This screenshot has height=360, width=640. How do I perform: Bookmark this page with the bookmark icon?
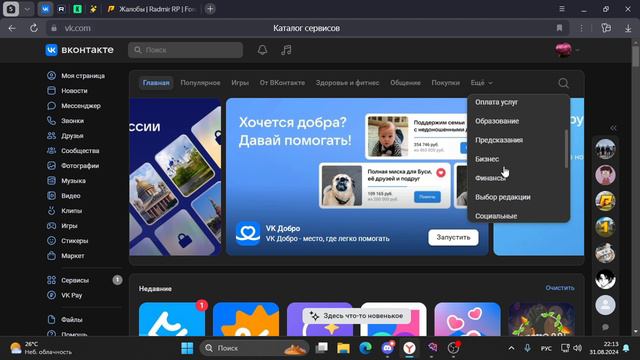point(559,28)
